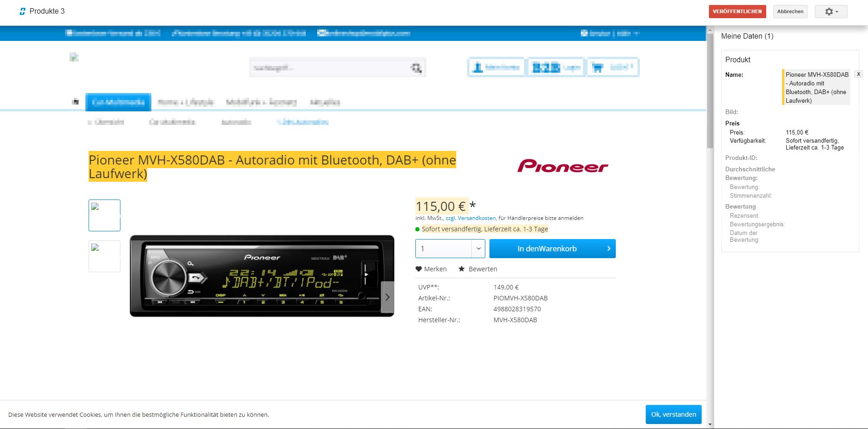
Task: Click the shopping cart icon in header
Action: [597, 68]
